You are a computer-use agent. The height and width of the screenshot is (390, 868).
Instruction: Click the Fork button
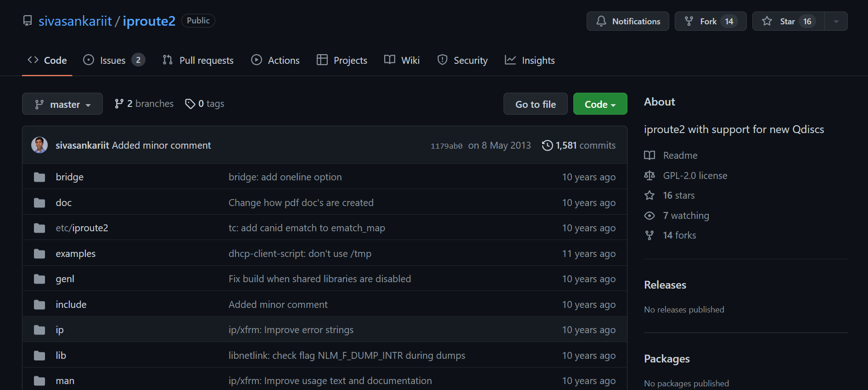(x=711, y=21)
